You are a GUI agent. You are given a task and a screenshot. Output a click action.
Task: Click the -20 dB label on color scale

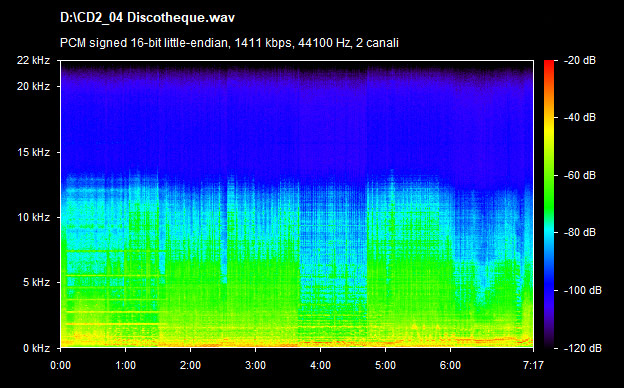pos(580,60)
